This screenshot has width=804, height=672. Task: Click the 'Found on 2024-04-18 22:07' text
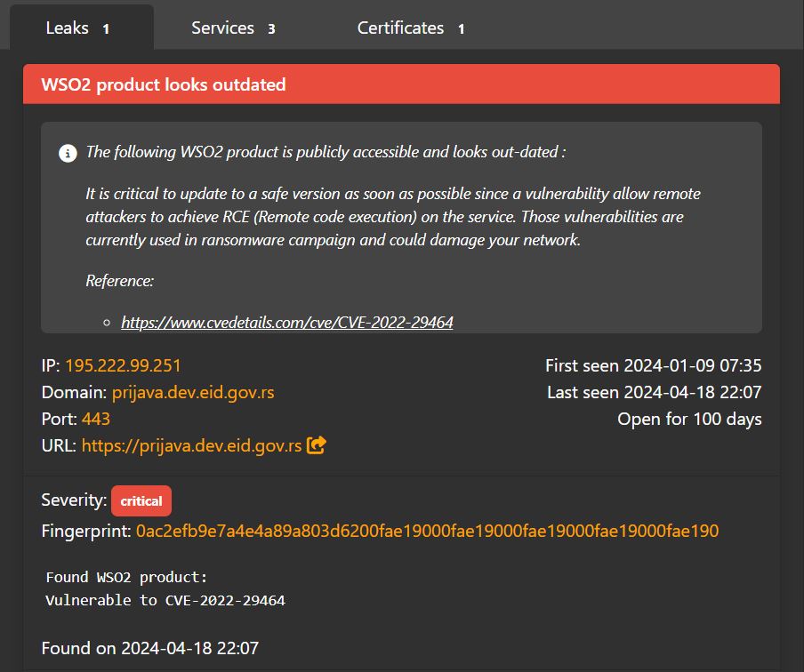pos(150,648)
